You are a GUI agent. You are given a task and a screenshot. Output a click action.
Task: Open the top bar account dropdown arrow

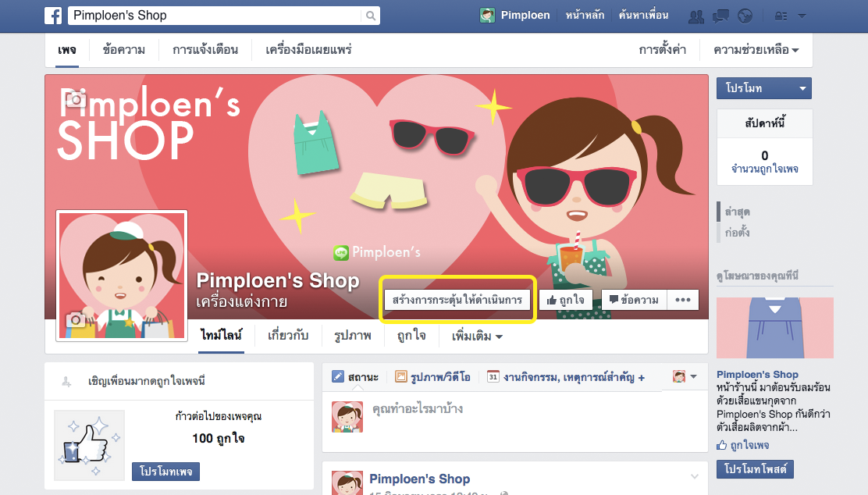coord(802,16)
